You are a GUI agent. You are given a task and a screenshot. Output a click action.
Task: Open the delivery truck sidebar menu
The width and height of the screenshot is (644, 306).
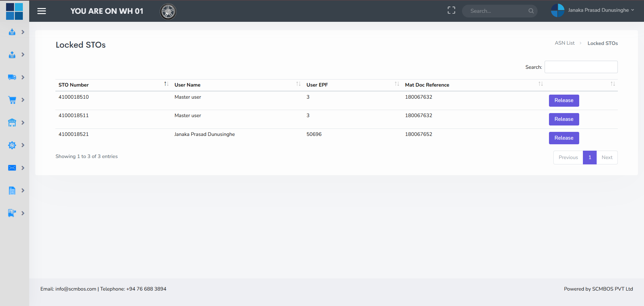pos(12,77)
